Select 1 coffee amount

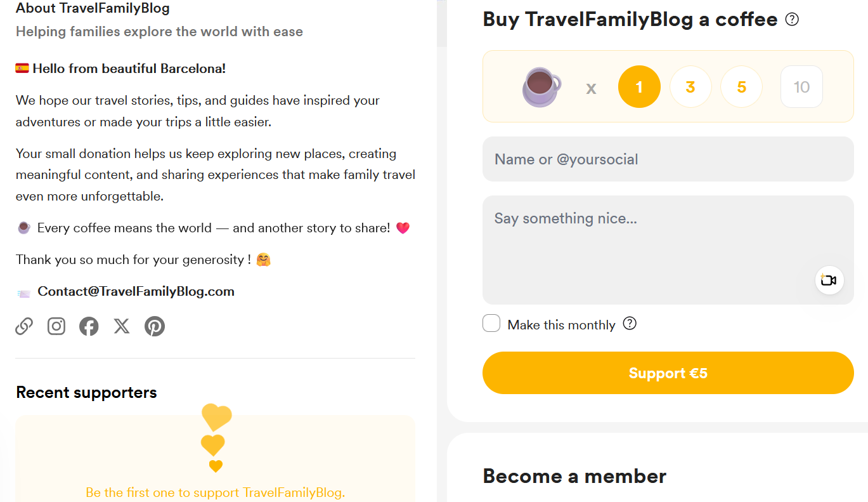pos(639,87)
